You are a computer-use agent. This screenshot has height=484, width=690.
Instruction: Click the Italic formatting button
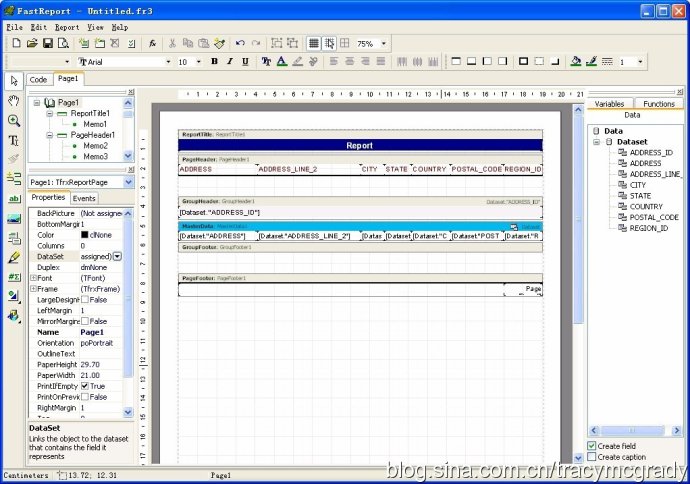(x=230, y=62)
